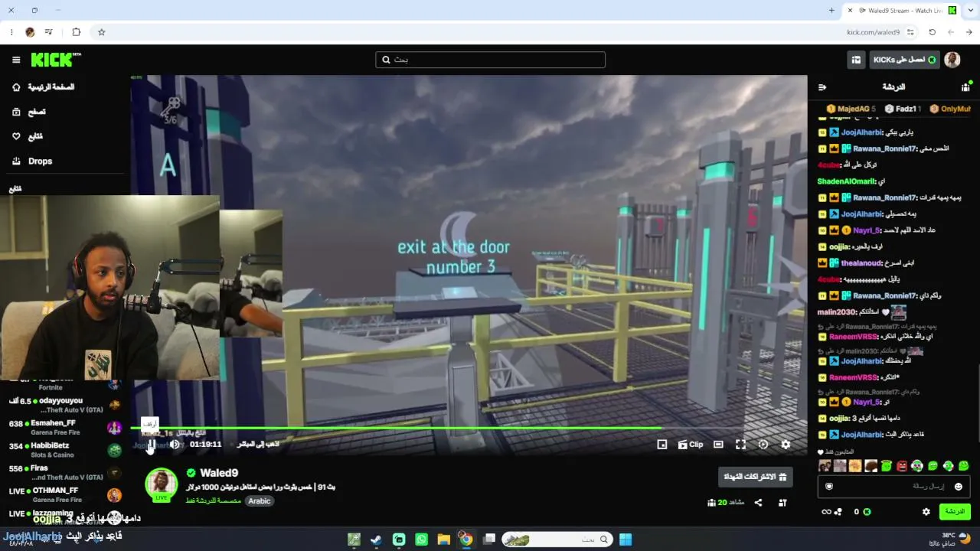Click the taskbar search box

pos(557,540)
